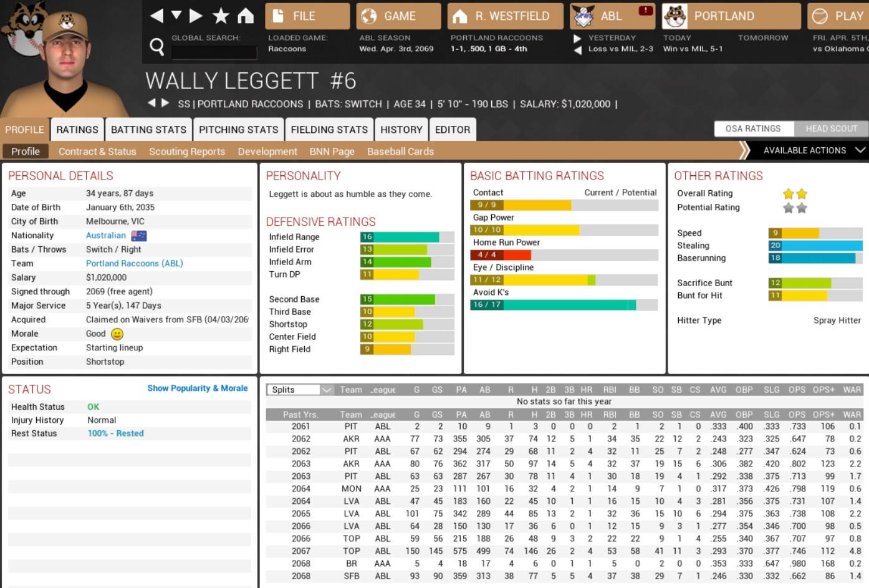Image resolution: width=869 pixels, height=588 pixels.
Task: Click the back navigation arrow icon
Action: (x=156, y=16)
